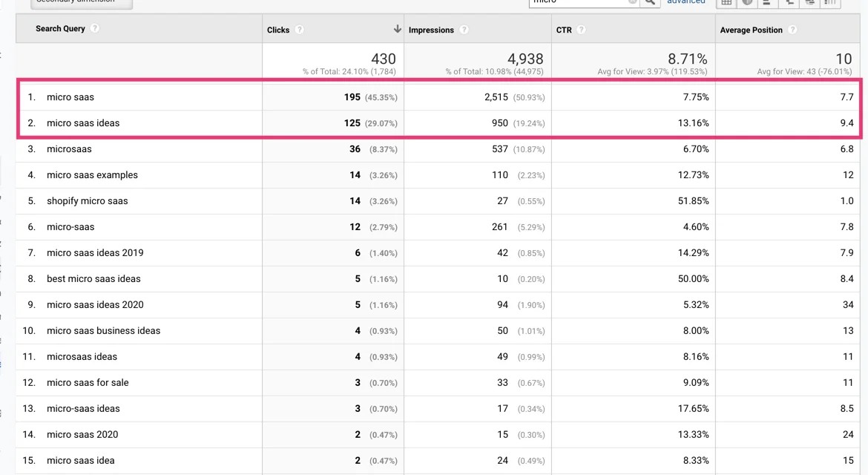Switch to term cloud view
The image size is (868, 475).
pos(809,2)
